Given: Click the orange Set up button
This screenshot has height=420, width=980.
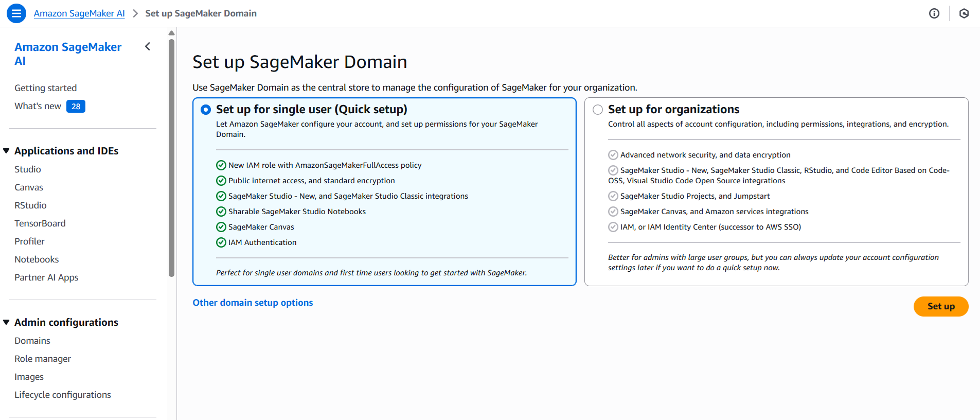Looking at the screenshot, I should 941,306.
